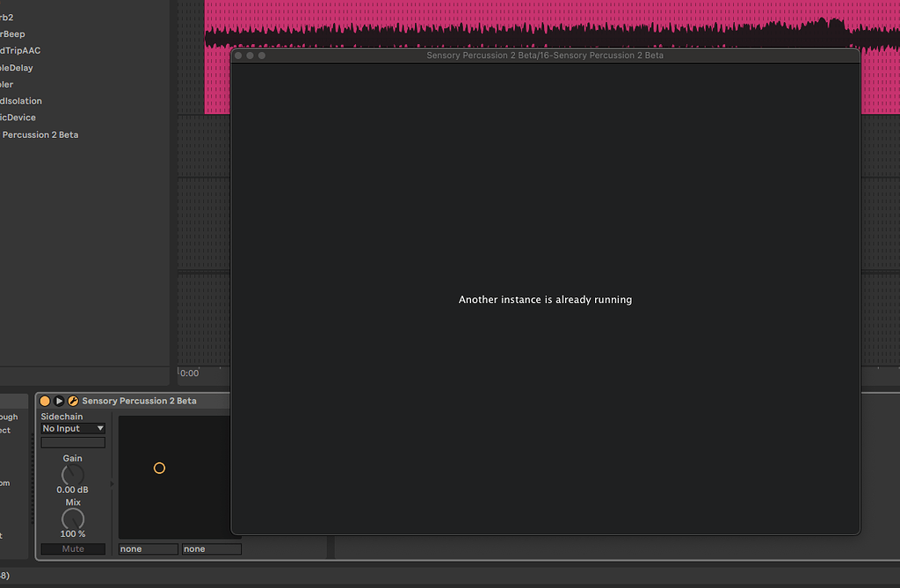Toggle the Sensory Percussion 2 Beta device activator
The image size is (900, 588).
click(44, 400)
